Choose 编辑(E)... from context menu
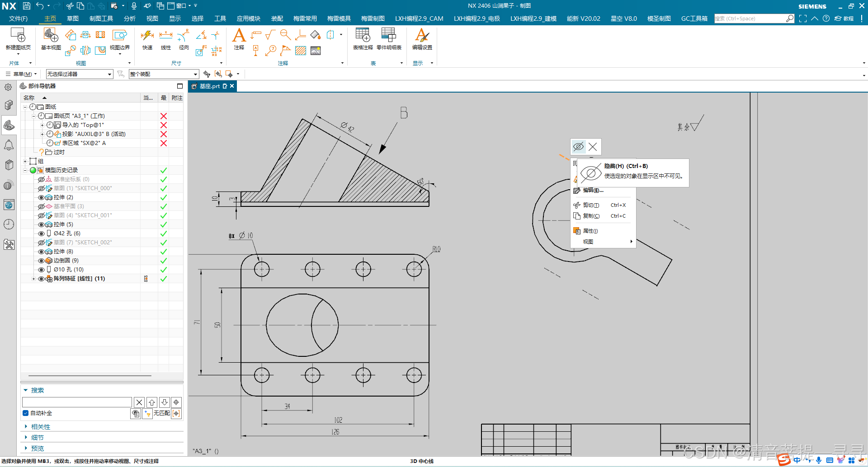Viewport: 868px width, 467px height. click(603, 190)
